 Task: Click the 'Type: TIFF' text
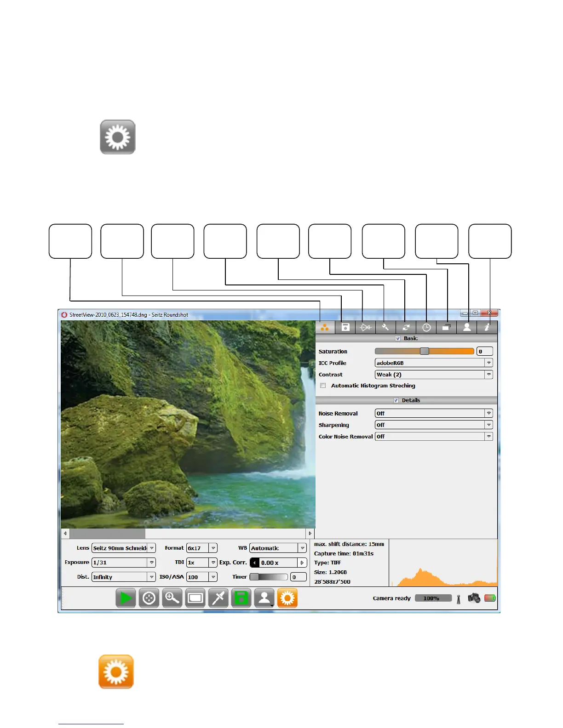coord(327,563)
